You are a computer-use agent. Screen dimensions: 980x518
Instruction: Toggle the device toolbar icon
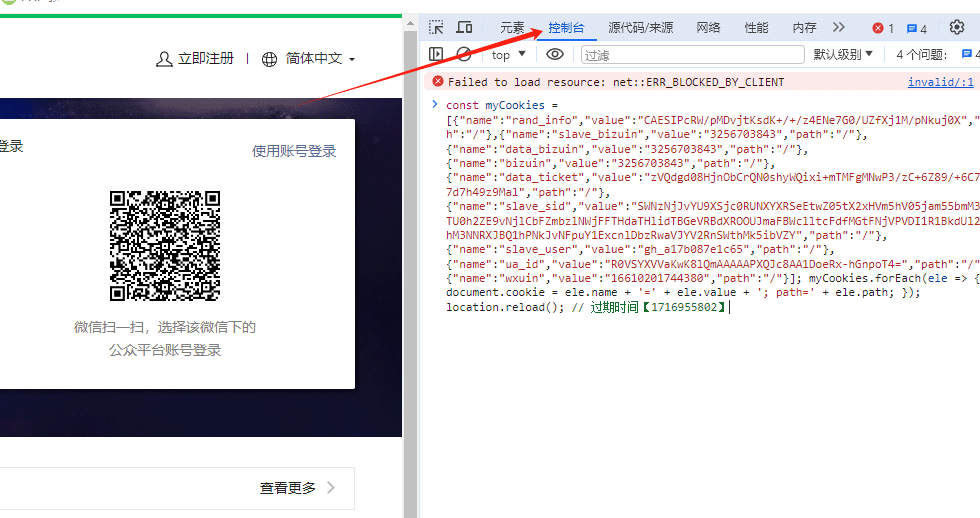pos(464,27)
